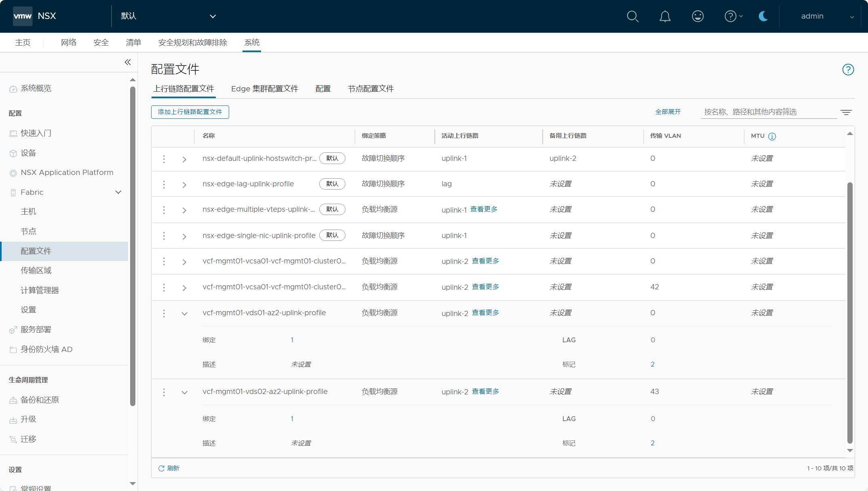Toggle dark mode moon icon
868x491 pixels.
click(x=763, y=16)
